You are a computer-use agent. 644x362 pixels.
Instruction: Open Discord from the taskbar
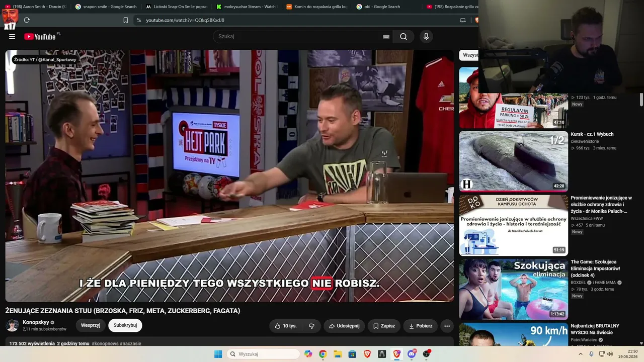click(412, 354)
